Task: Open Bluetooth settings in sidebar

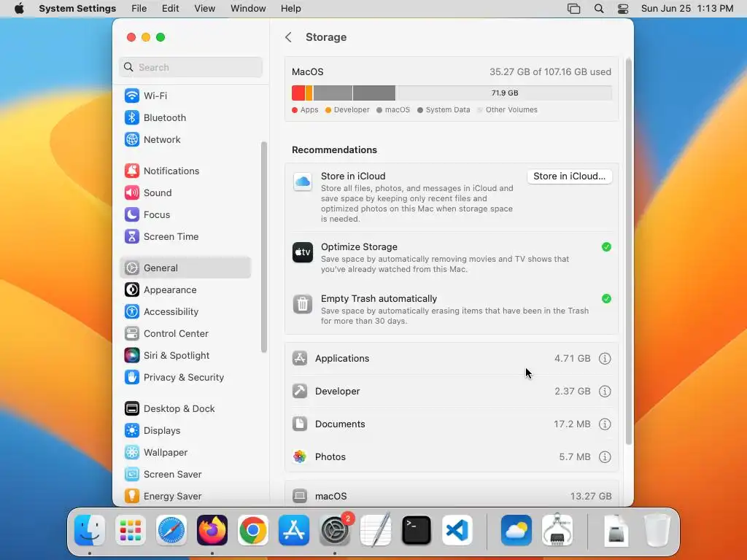Action: point(186,117)
